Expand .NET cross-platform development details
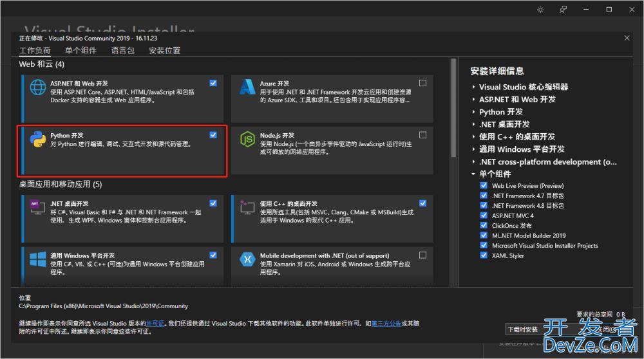644x359 pixels. (x=473, y=161)
